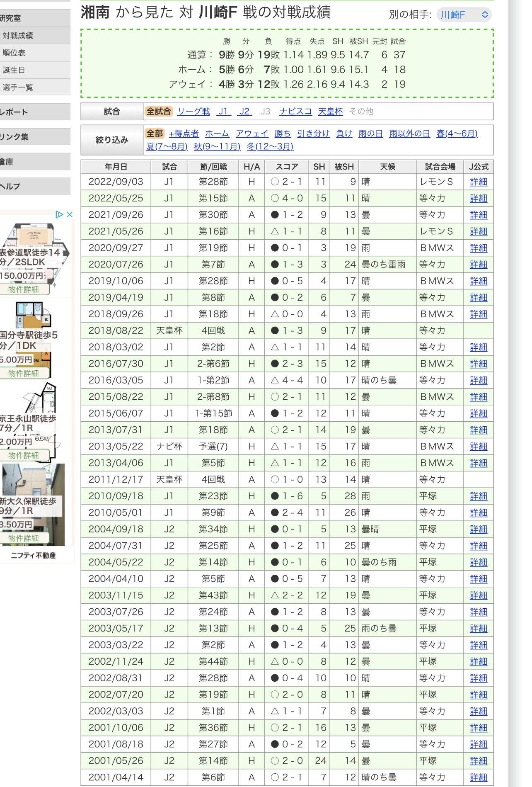Click 新大久保 apartment photo ad
This screenshot has width=532, height=787.
(33, 481)
